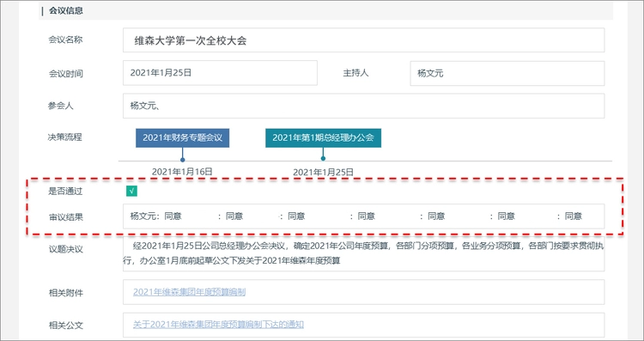Toggle the 是否通过 green checkbox

(x=132, y=191)
